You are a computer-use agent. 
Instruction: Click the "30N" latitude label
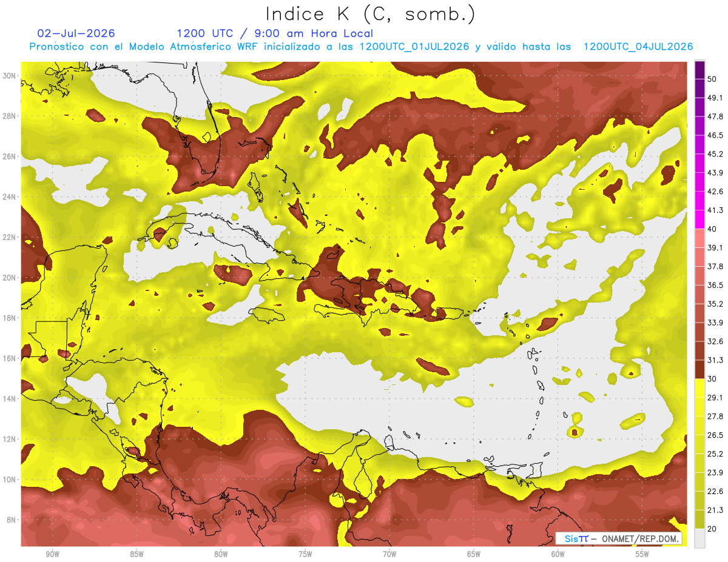point(10,76)
